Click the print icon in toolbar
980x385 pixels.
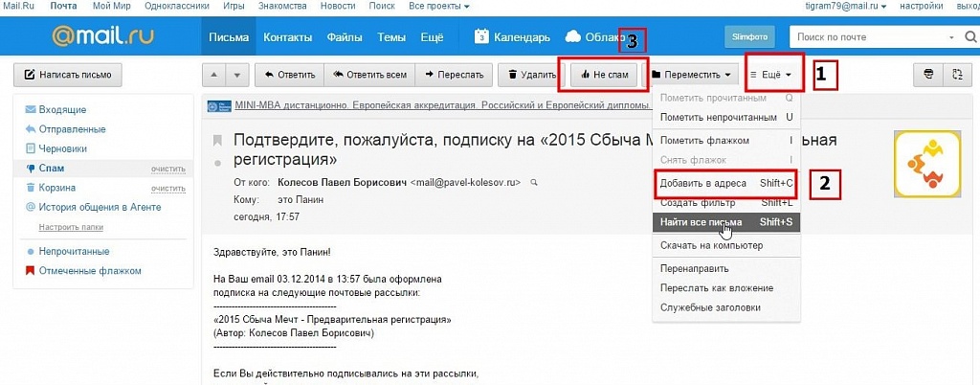coord(928,75)
